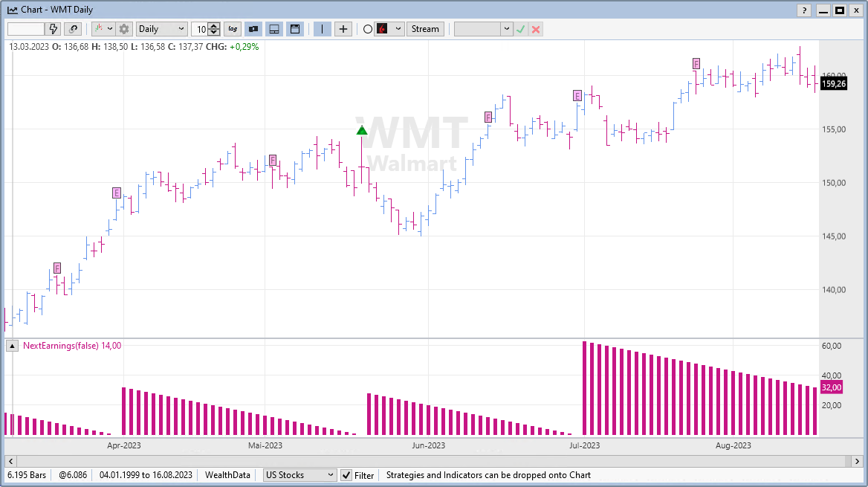This screenshot has width=868, height=487.
Task: Toggle the pane layout button beside the calendar icon
Action: [x=274, y=29]
